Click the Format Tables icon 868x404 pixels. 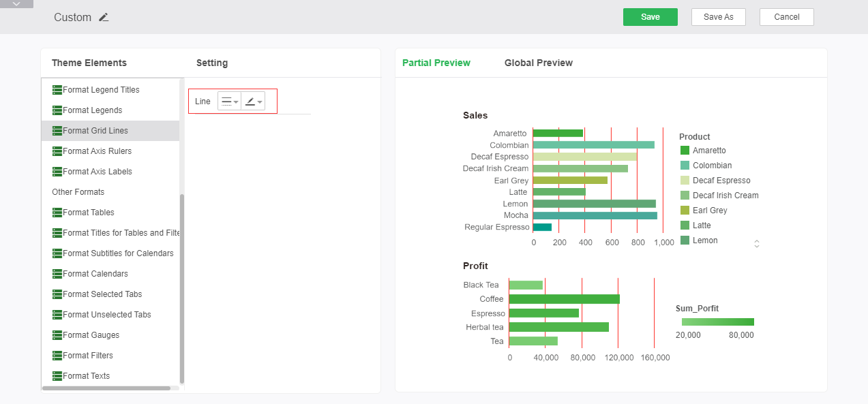(x=57, y=213)
